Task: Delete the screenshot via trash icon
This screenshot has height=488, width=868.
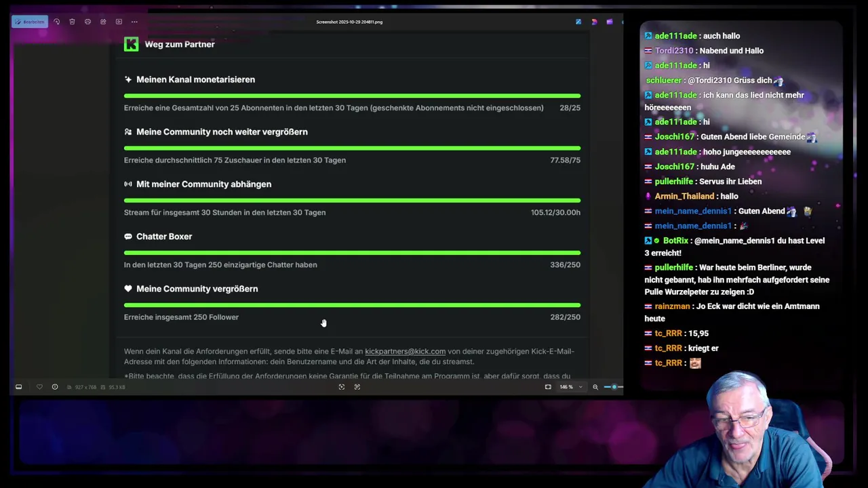Action: coord(72,22)
